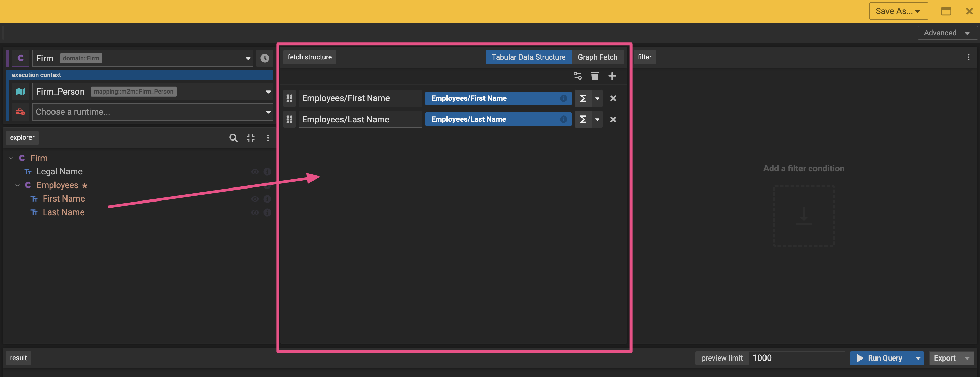Search the explorer with magnifier icon
The width and height of the screenshot is (980, 377).
(x=233, y=138)
